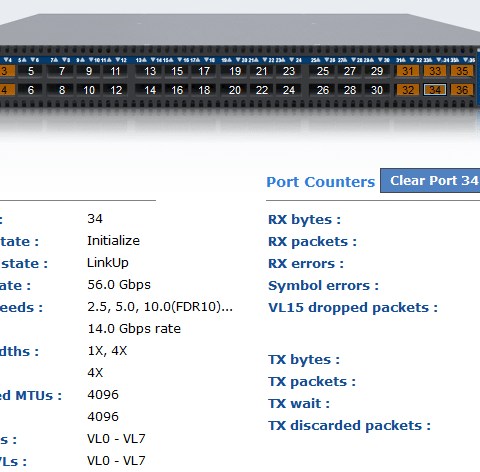Click the Port Counters heading
The height and width of the screenshot is (472, 480).
point(321,182)
